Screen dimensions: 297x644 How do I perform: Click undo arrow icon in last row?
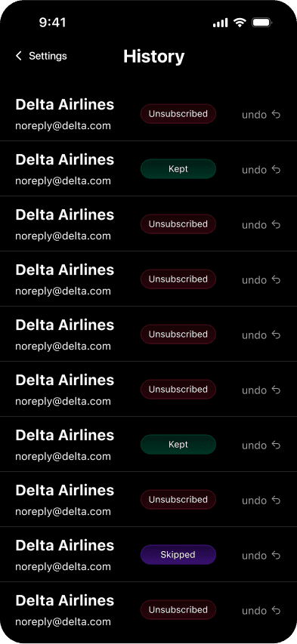coord(276,610)
